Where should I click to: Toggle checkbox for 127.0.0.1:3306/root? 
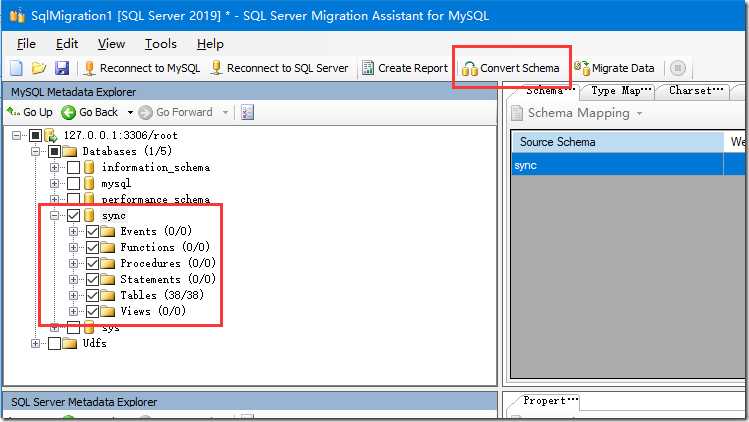pyautogui.click(x=35, y=135)
